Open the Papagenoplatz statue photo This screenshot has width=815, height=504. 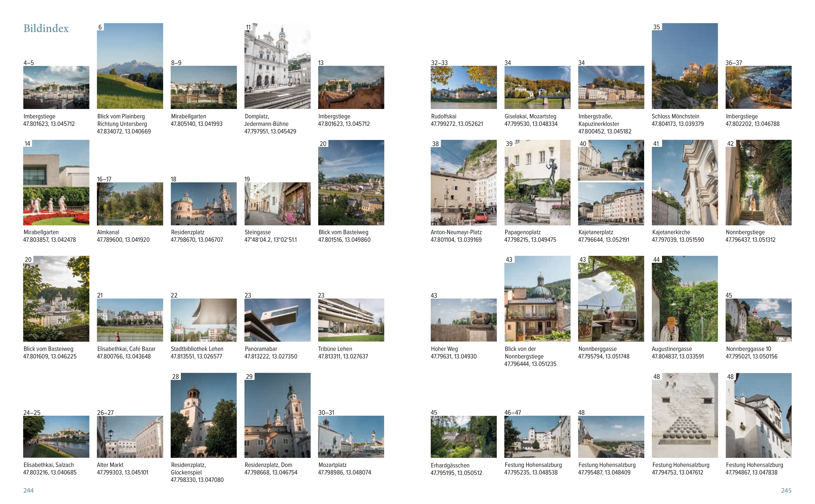(x=537, y=183)
